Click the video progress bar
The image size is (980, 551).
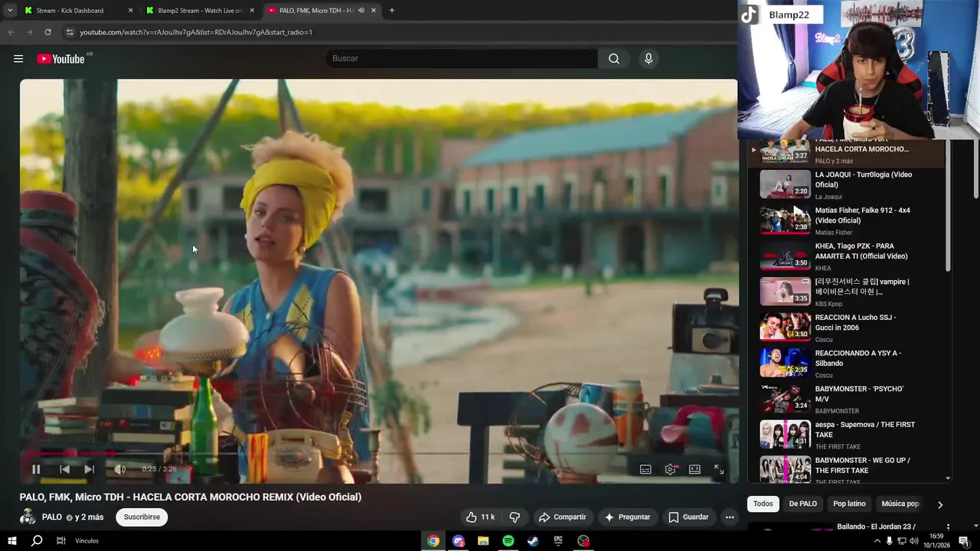click(378, 454)
